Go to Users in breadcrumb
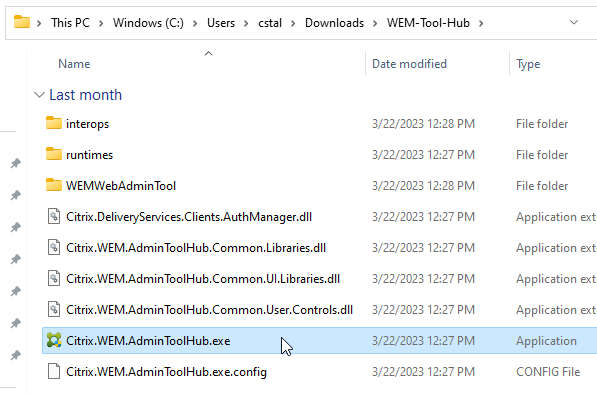 pyautogui.click(x=221, y=23)
